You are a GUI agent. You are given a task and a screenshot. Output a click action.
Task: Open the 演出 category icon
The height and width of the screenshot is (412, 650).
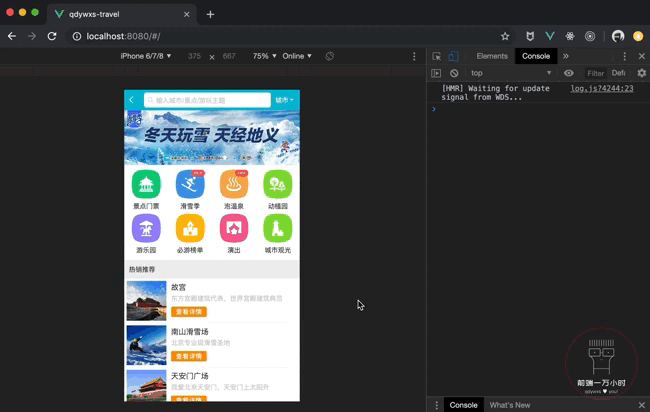(x=234, y=228)
